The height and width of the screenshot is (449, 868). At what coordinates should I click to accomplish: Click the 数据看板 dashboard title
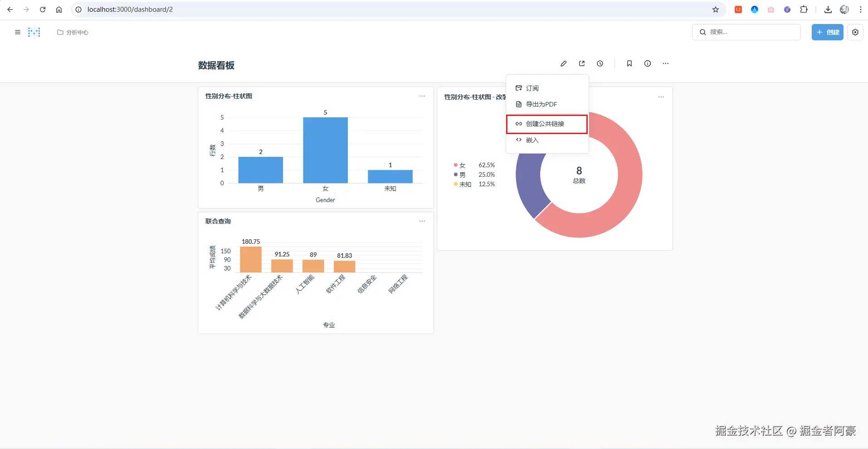click(x=216, y=65)
